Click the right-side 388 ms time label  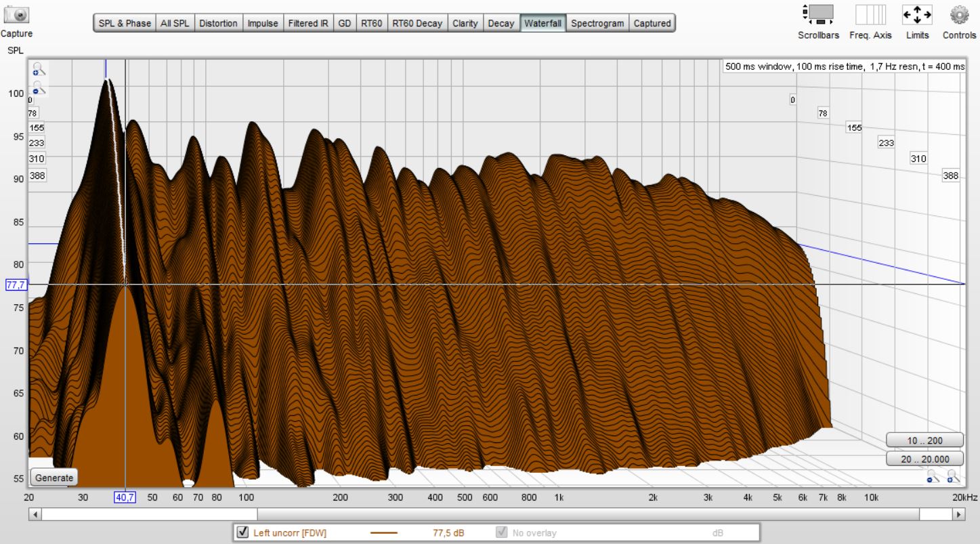(951, 175)
